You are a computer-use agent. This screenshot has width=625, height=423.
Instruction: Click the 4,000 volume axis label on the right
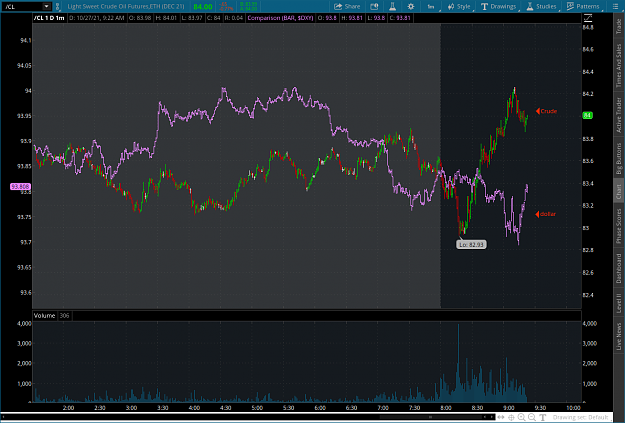[x=590, y=323]
